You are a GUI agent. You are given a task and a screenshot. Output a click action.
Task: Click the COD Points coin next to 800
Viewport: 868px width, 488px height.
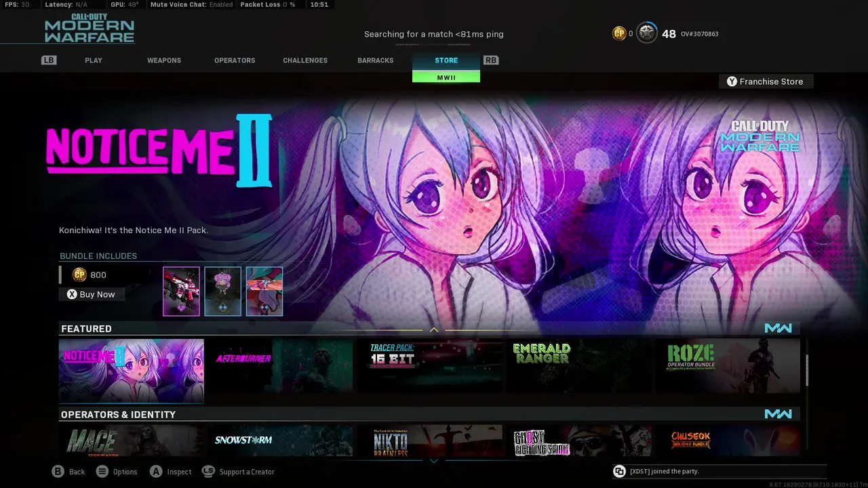[79, 274]
